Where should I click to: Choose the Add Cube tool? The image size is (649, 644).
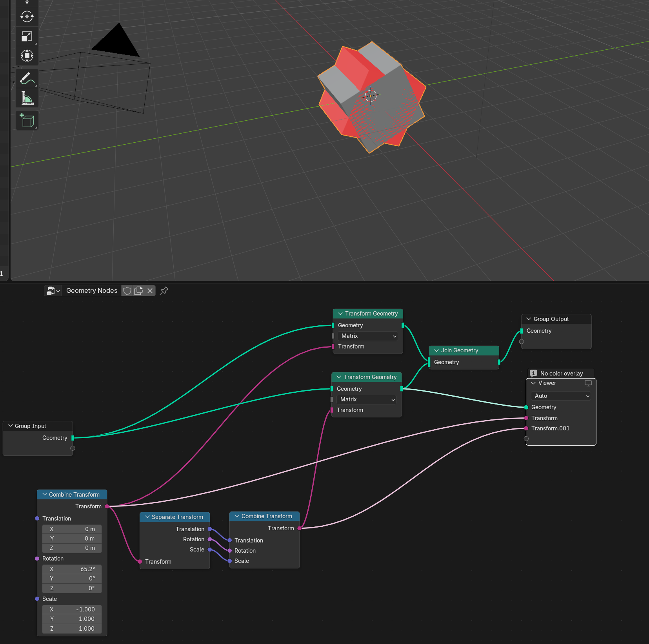click(27, 120)
